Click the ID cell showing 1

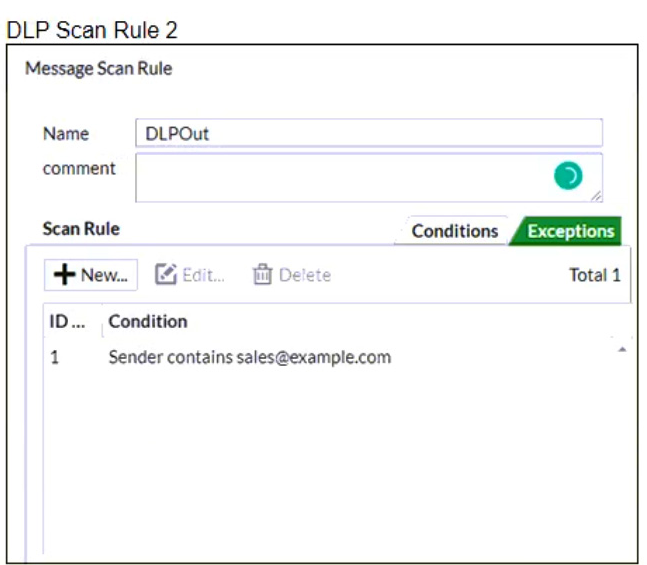[55, 357]
